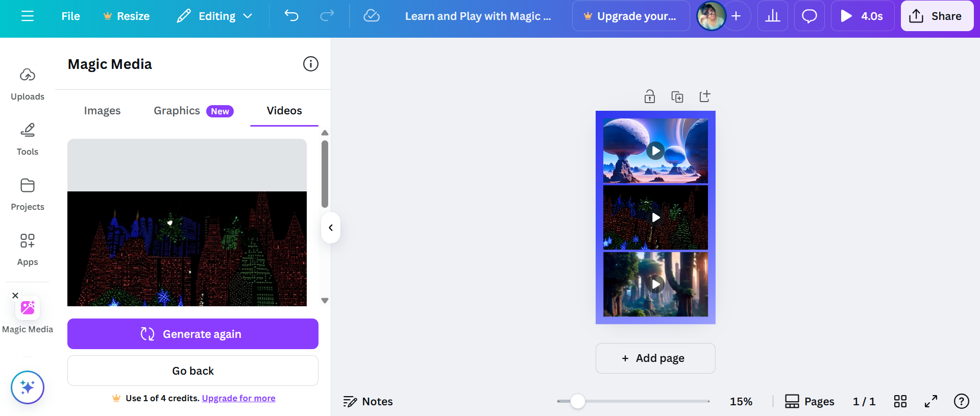Image resolution: width=980 pixels, height=416 pixels.
Task: Play the colorful lights video on canvas
Action: [x=655, y=217]
